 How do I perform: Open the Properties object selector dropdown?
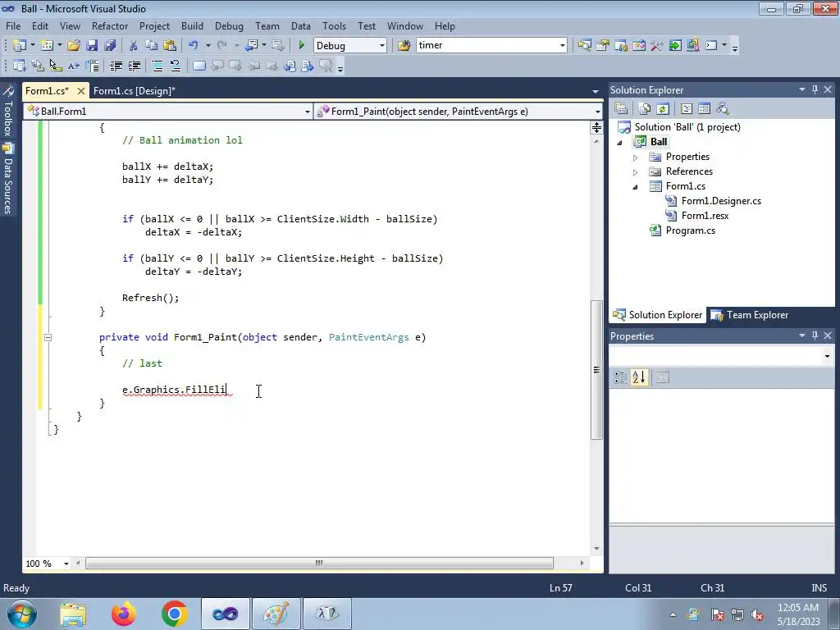coord(827,356)
